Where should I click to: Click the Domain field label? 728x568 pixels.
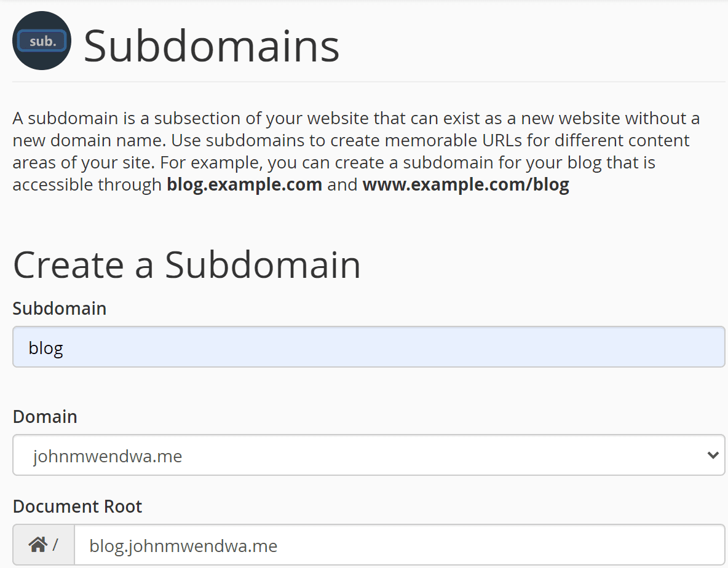[x=44, y=416]
